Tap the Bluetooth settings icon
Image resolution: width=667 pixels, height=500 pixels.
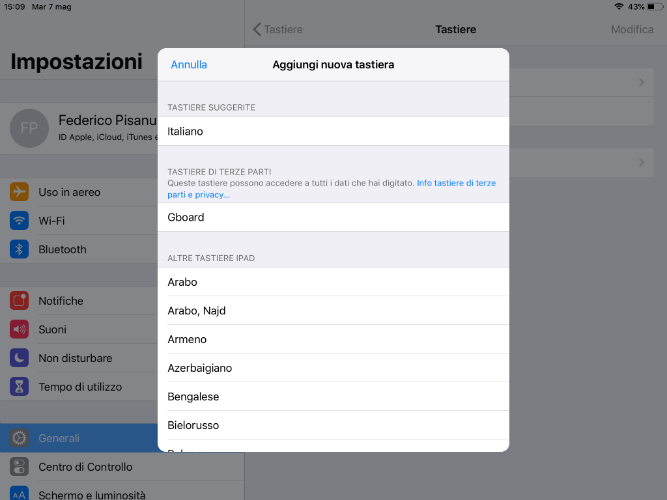(19, 249)
